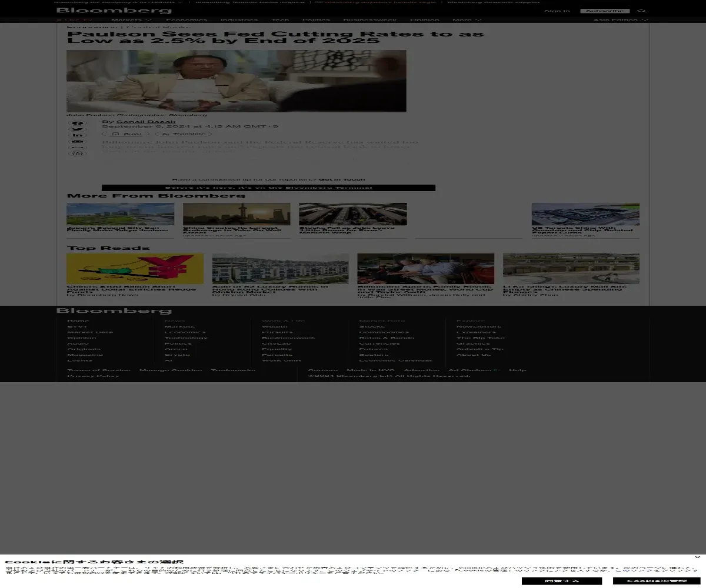This screenshot has width=706, height=588.
Task: Open The Big Take footer link
Action: click(x=481, y=338)
